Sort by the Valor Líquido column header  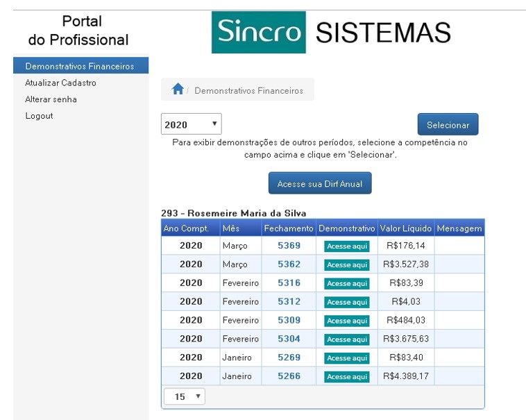[405, 228]
